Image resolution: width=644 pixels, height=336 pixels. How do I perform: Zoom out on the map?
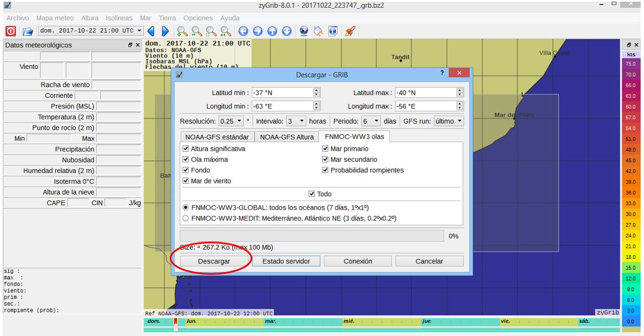197,31
